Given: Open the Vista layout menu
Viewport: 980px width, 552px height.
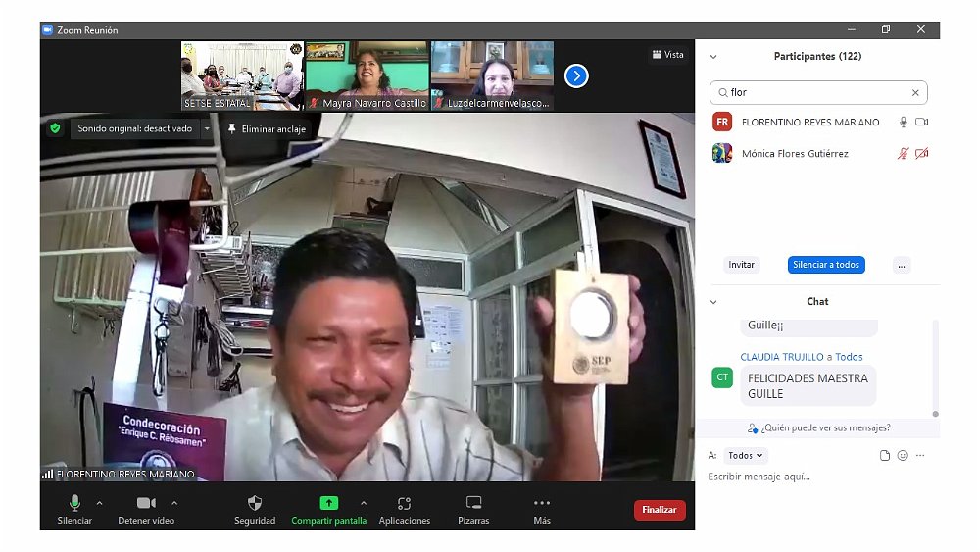Looking at the screenshot, I should point(667,55).
